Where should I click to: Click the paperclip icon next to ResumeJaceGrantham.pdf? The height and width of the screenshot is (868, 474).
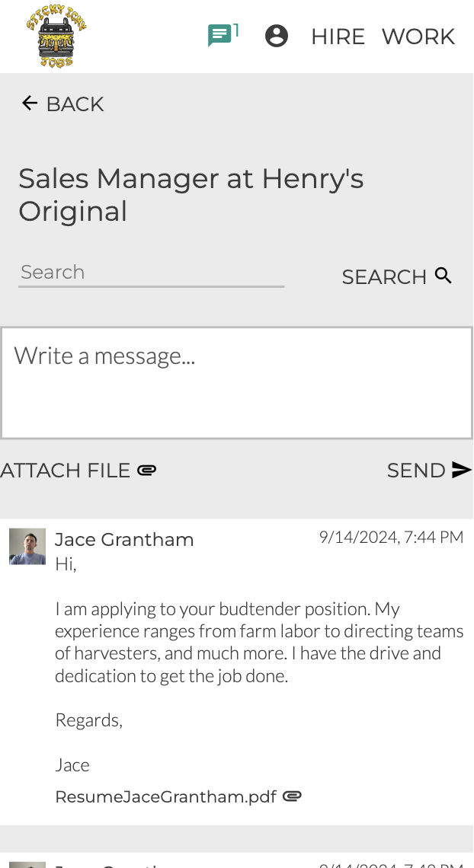pyautogui.click(x=292, y=796)
